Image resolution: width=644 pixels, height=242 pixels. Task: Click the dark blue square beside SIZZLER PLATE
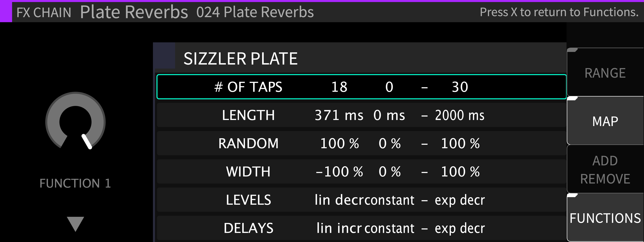coord(164,56)
